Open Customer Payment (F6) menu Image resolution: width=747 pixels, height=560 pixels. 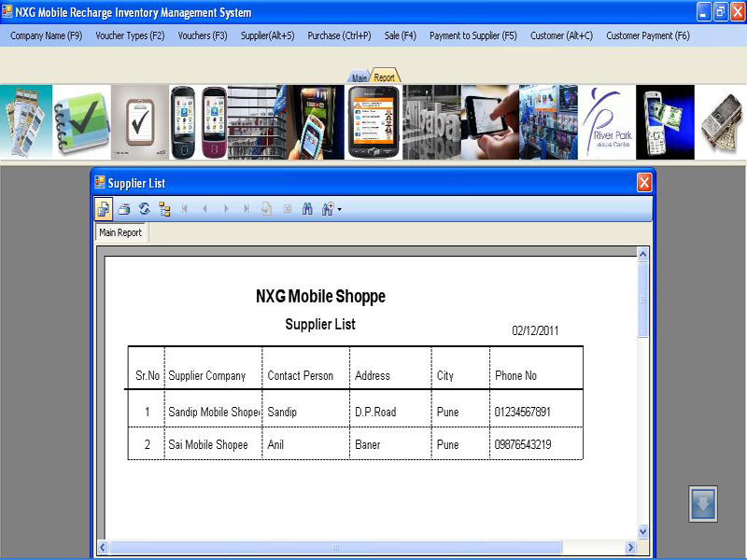(648, 35)
